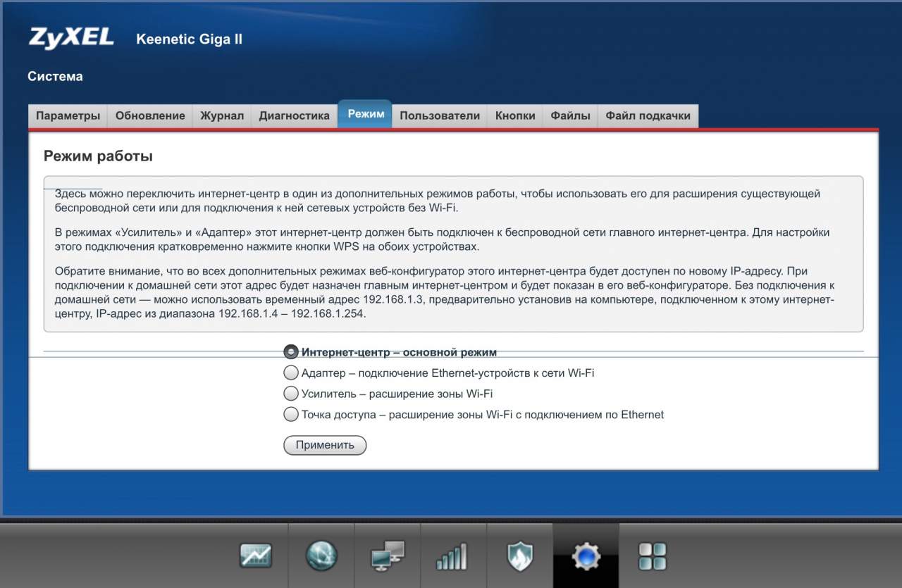
Task: Open the Журнал tab
Action: pyautogui.click(x=222, y=116)
